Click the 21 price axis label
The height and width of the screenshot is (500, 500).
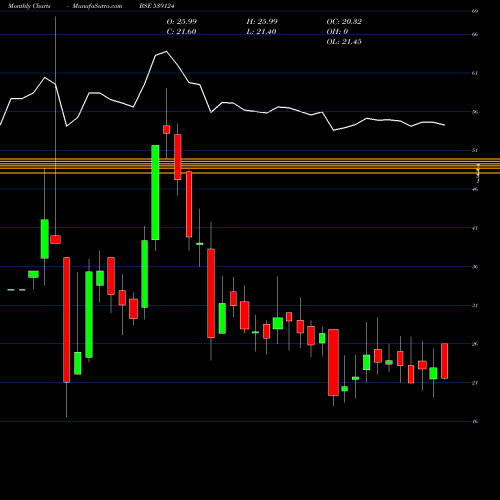pyautogui.click(x=475, y=383)
